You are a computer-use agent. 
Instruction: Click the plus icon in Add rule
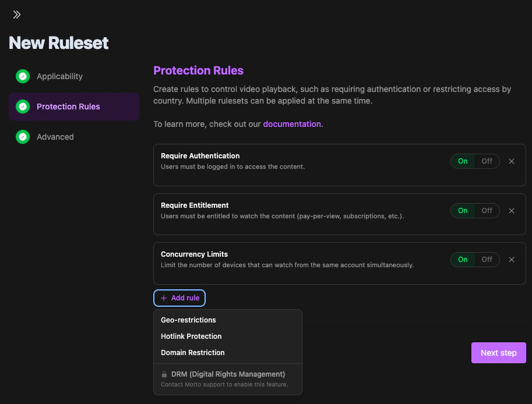tap(164, 298)
